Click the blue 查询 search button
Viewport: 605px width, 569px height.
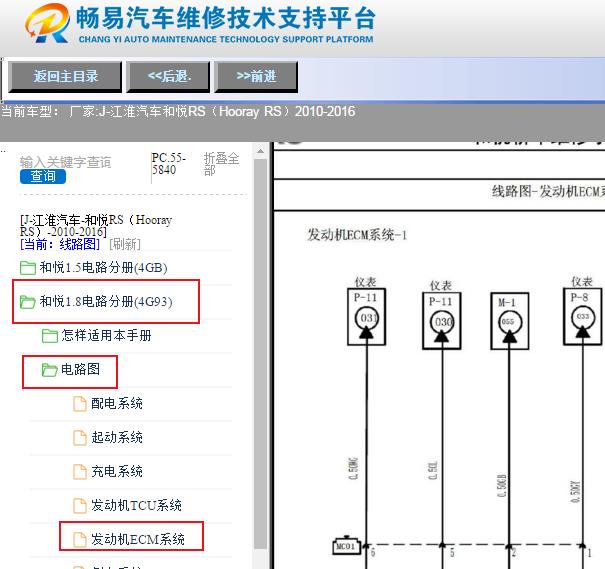click(43, 176)
